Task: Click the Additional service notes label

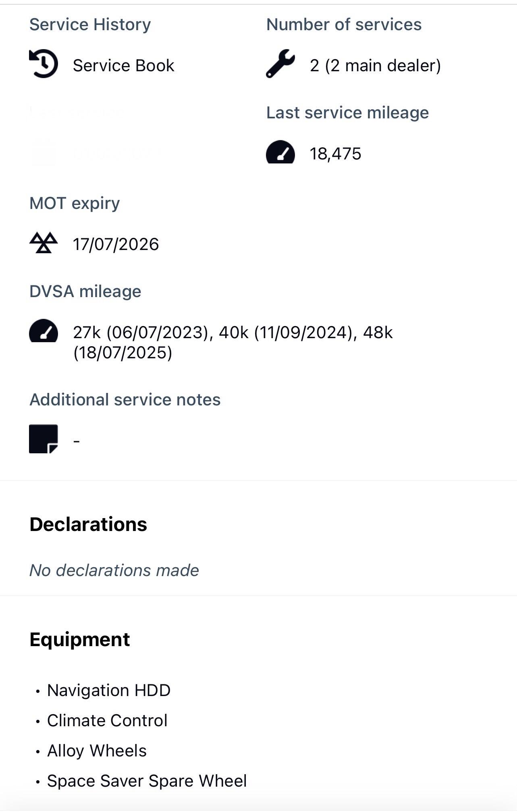Action: (x=125, y=400)
